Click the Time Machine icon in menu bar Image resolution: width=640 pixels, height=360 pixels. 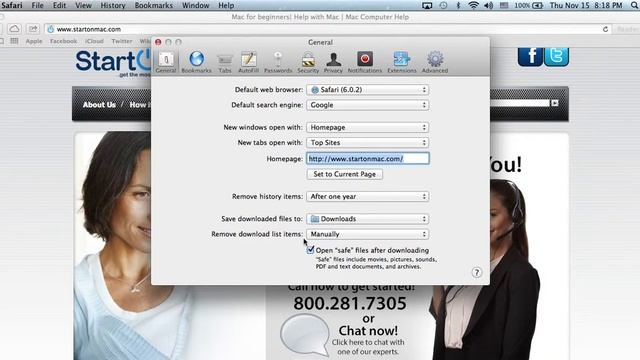click(443, 5)
